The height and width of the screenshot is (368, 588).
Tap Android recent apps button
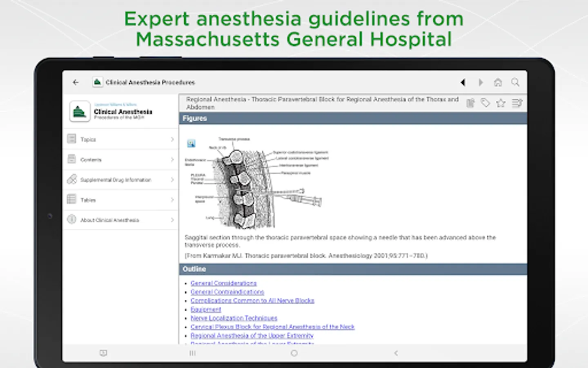click(193, 353)
